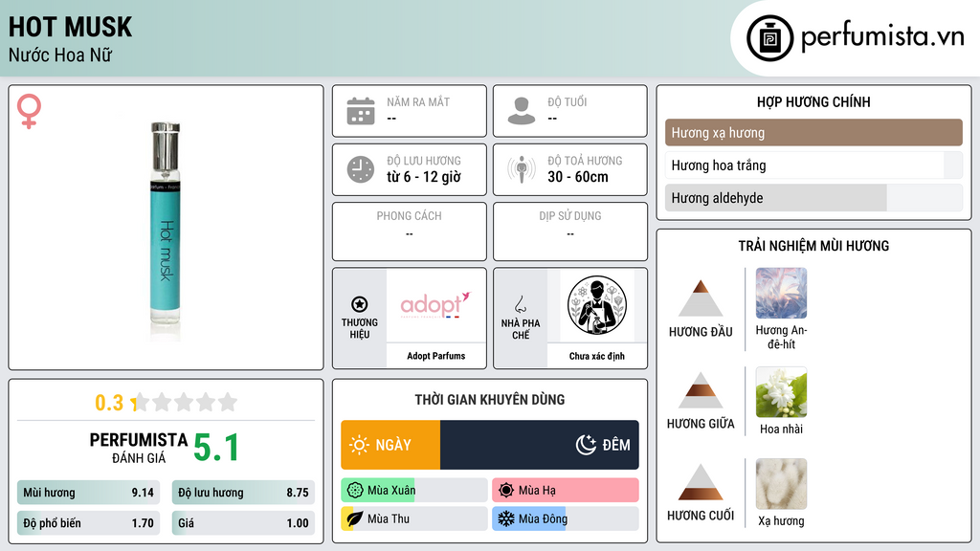Viewport: 980px width, 551px height.
Task: Click the Thời gian khuyên dùng heading
Action: [489, 400]
